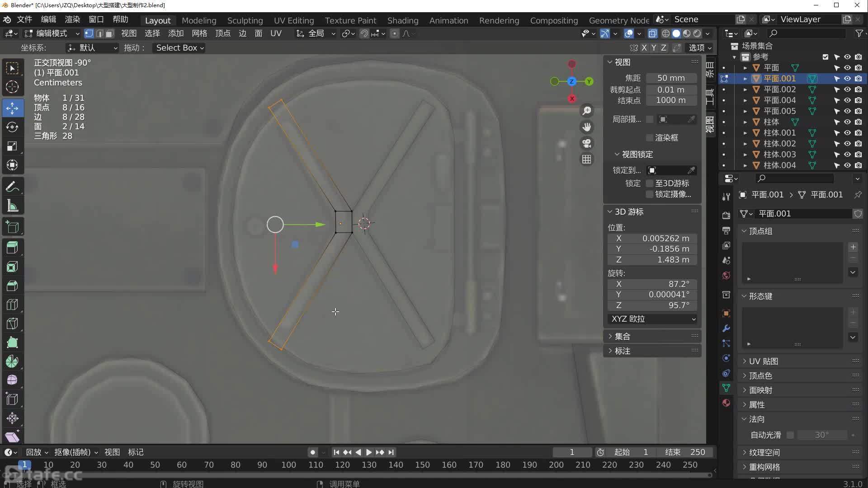
Task: Click the Cursor tool icon
Action: tap(12, 87)
